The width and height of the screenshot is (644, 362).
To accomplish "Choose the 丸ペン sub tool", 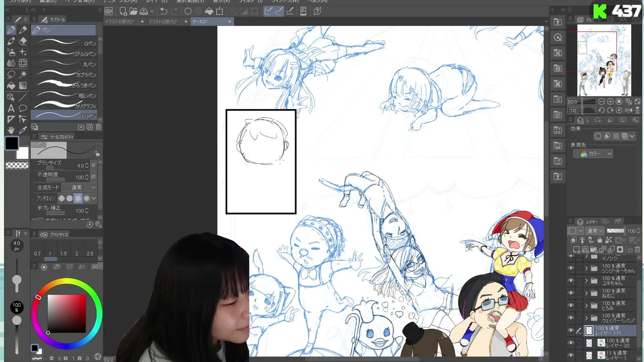I will (64, 64).
